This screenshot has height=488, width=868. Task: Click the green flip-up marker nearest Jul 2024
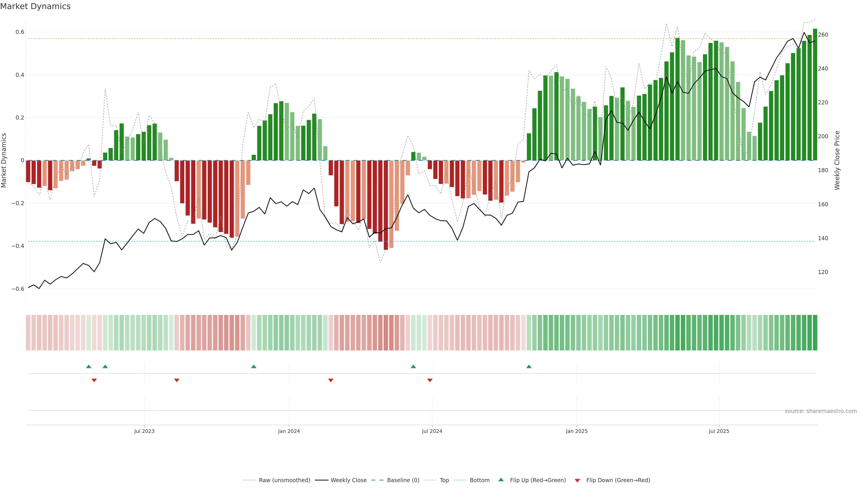[x=413, y=366]
